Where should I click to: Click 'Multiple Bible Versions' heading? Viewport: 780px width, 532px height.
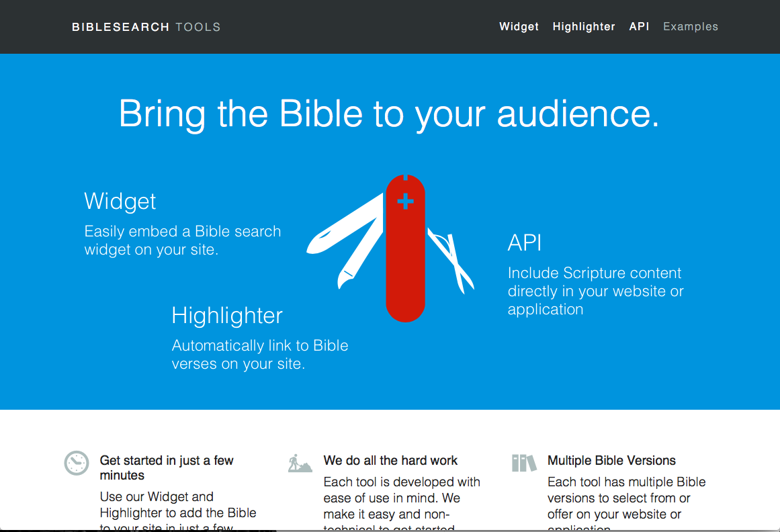coord(611,461)
